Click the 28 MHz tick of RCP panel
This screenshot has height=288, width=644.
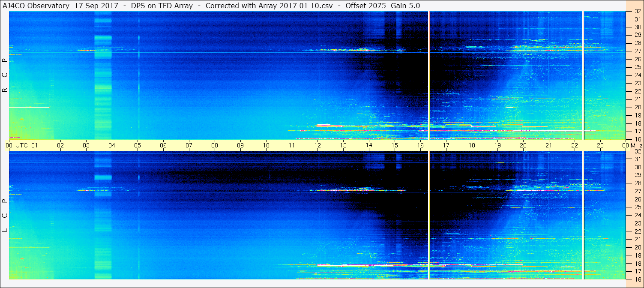point(637,43)
